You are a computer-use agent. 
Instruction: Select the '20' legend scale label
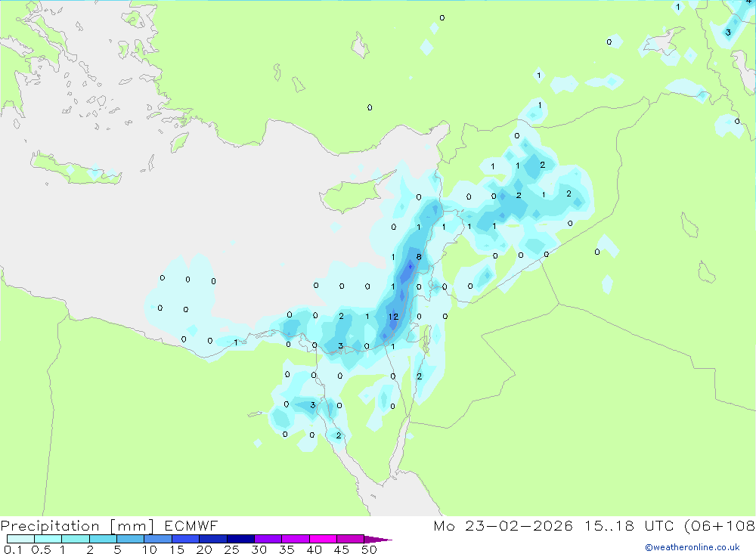[204, 549]
